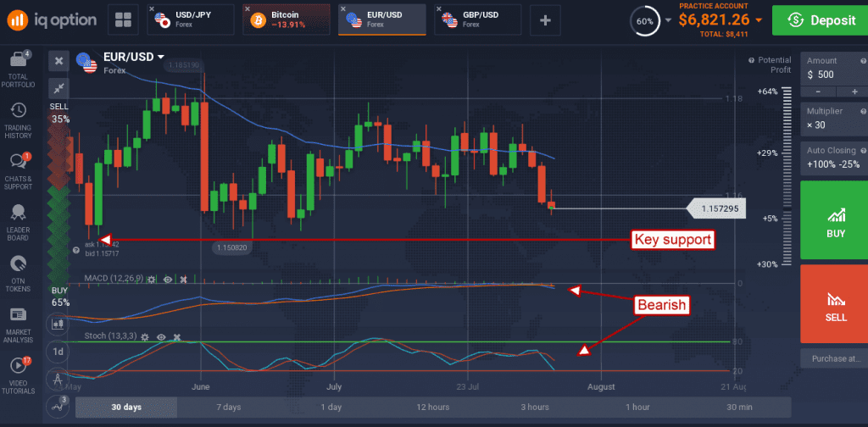Click the MACD (12,26,9) label

tap(114, 277)
